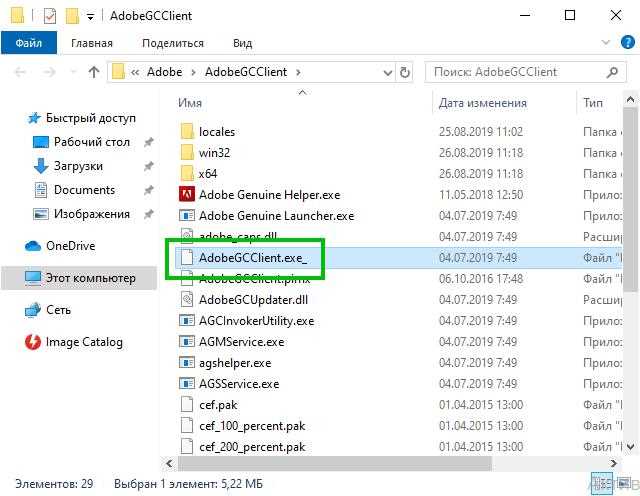Expand the address bar history dropdown
This screenshot has height=496, width=640.
pyautogui.click(x=388, y=73)
